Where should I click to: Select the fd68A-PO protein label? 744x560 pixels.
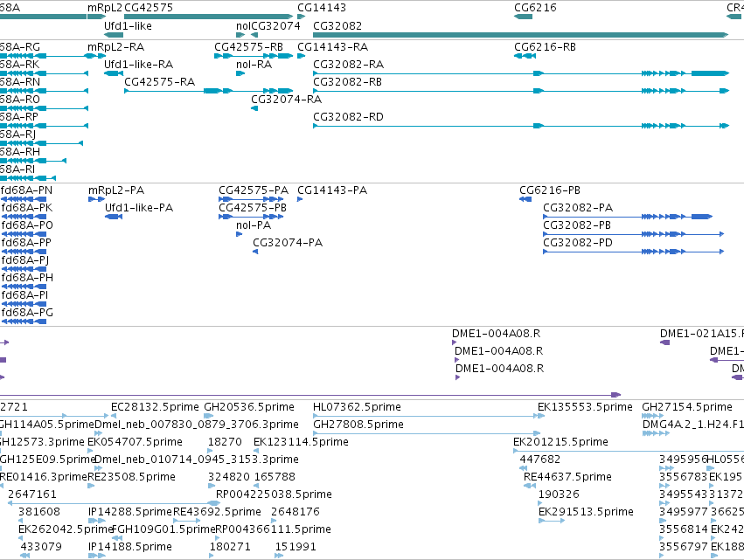27,225
